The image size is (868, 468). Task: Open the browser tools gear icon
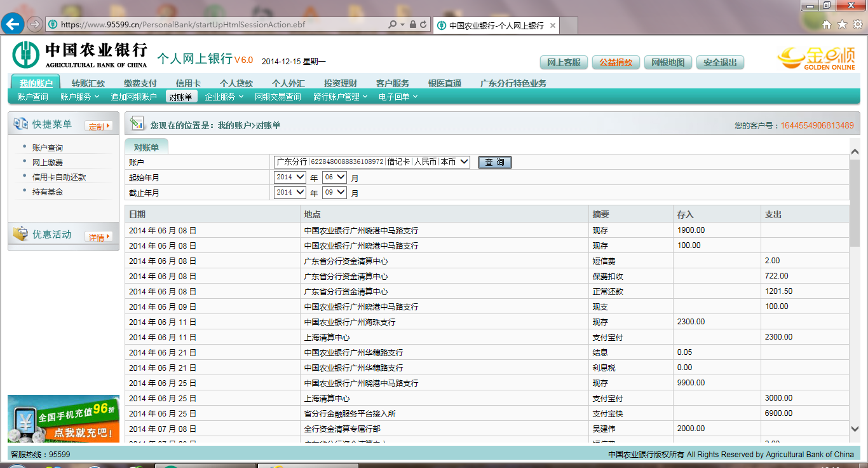click(x=857, y=25)
